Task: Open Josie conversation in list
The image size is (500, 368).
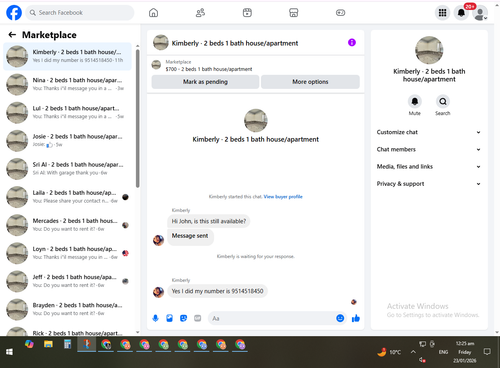Action: pos(67,141)
